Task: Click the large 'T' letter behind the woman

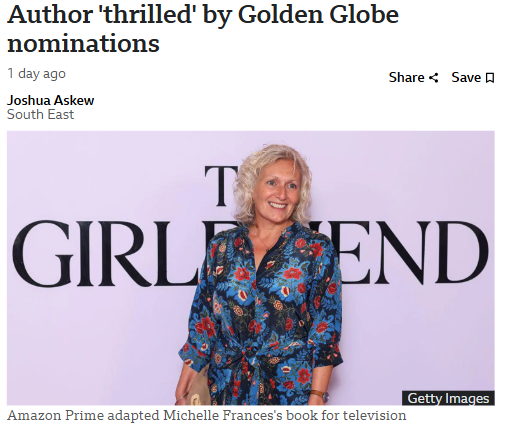Action: (x=221, y=186)
